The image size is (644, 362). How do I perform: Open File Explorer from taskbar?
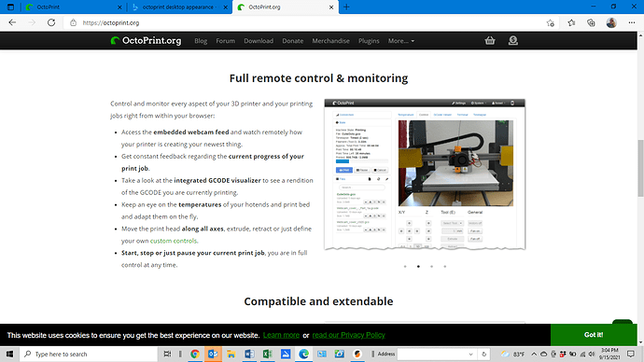click(231, 354)
